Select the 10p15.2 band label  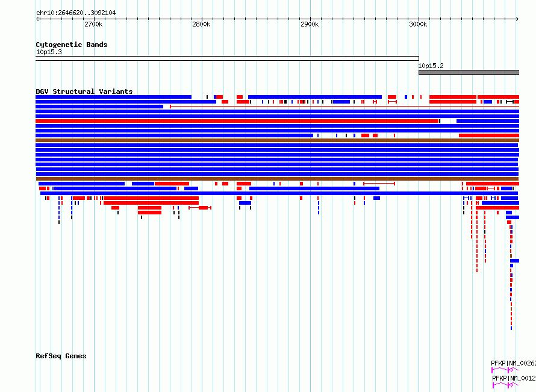[x=431, y=66]
